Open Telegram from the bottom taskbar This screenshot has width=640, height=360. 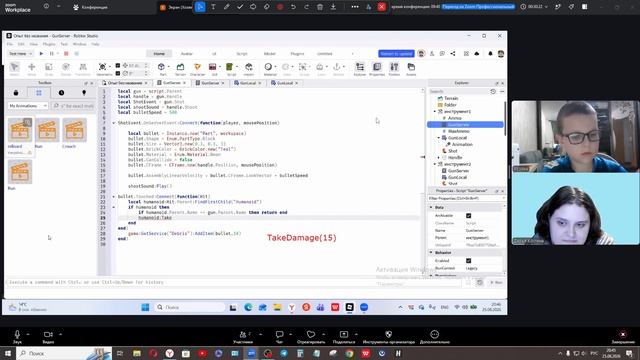pos(284,353)
